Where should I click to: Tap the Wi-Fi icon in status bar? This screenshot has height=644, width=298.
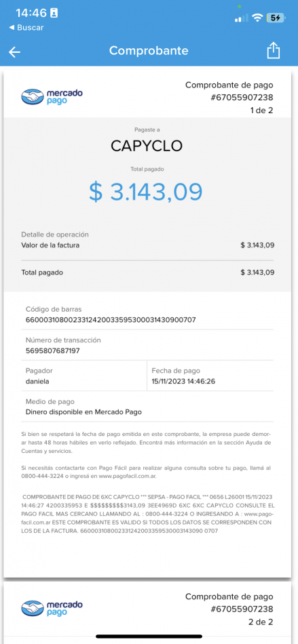[258, 18]
